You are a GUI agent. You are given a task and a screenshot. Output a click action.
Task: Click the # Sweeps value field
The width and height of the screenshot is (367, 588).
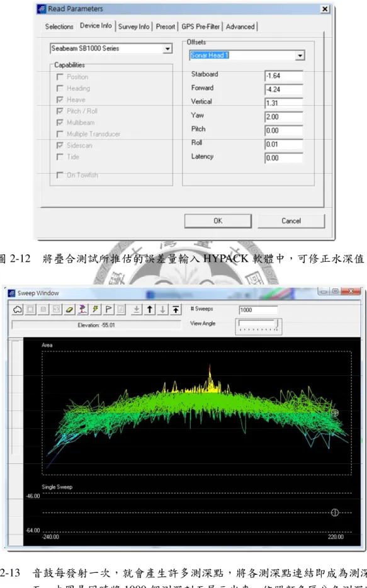pos(258,310)
